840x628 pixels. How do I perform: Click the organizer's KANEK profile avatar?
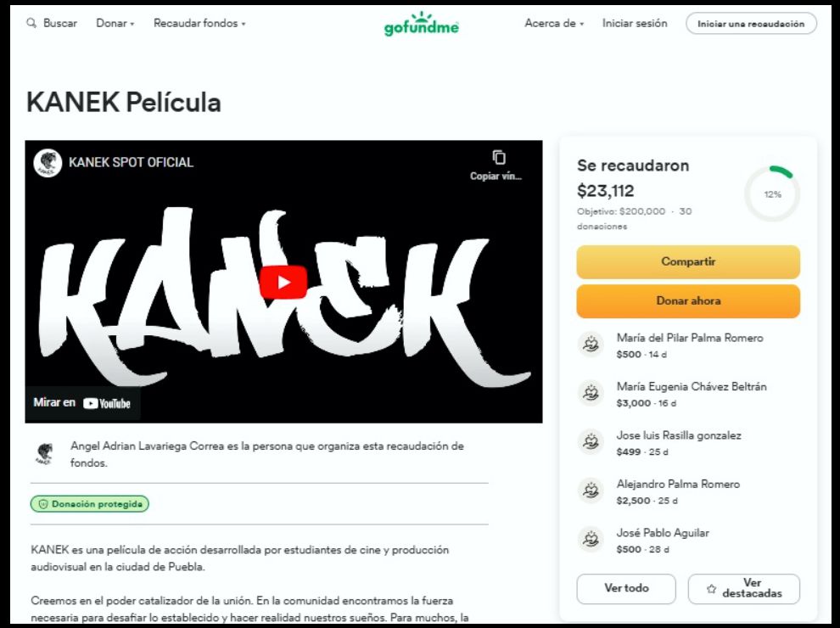(44, 453)
